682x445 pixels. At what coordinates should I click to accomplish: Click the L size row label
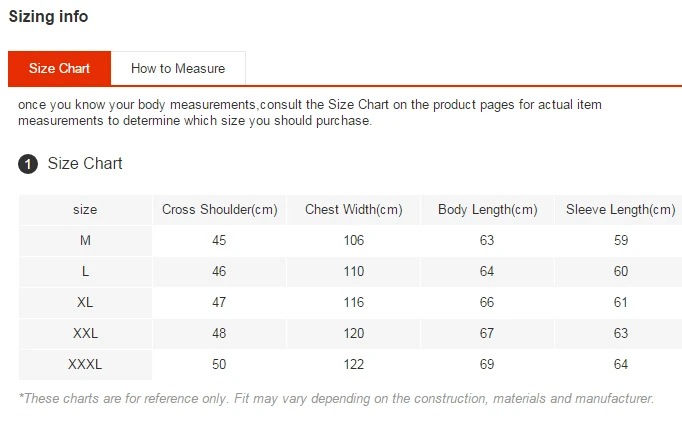click(x=85, y=272)
